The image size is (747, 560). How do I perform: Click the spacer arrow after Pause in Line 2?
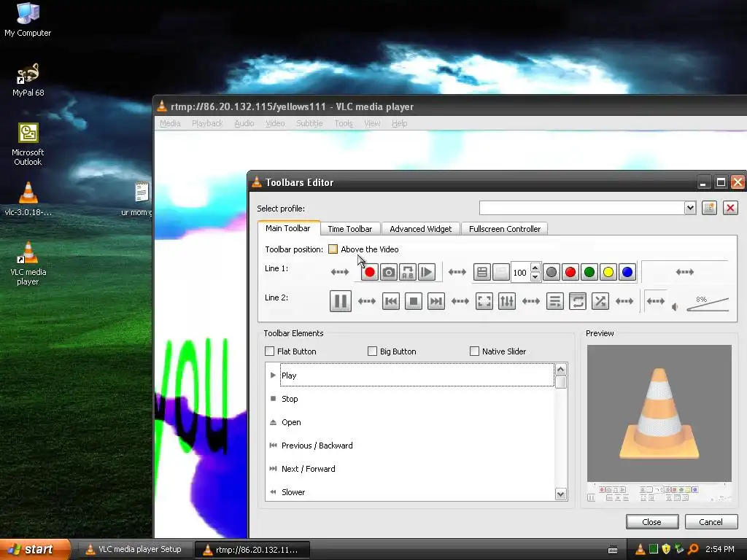coord(367,301)
